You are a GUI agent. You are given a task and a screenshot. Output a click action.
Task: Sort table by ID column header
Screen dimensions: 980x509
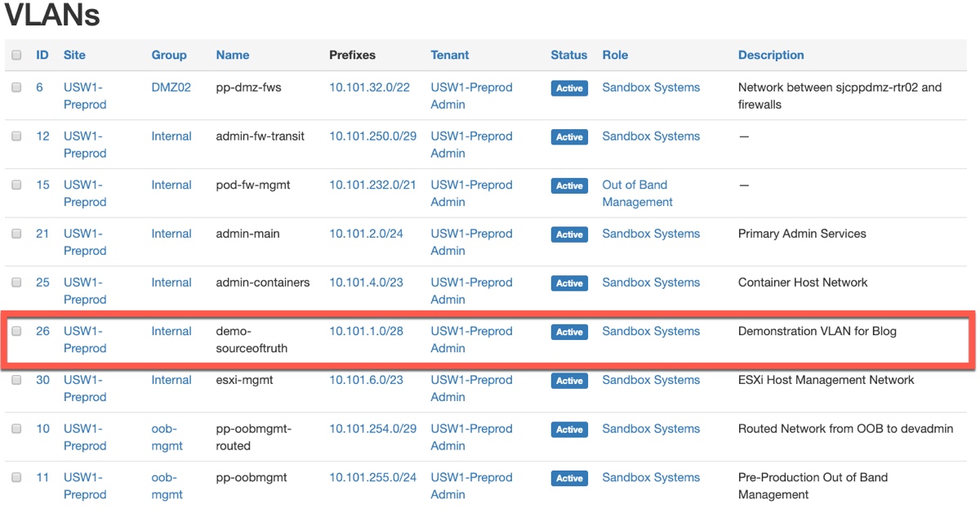coord(42,56)
